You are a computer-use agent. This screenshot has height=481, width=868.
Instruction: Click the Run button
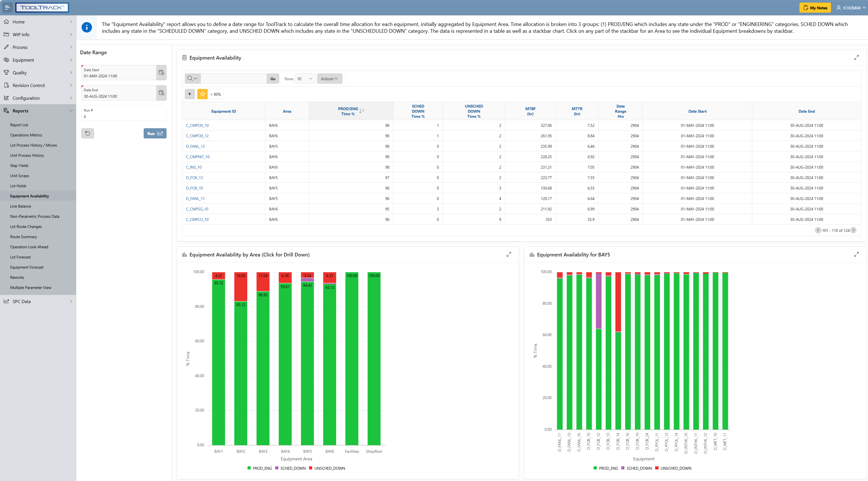[155, 133]
